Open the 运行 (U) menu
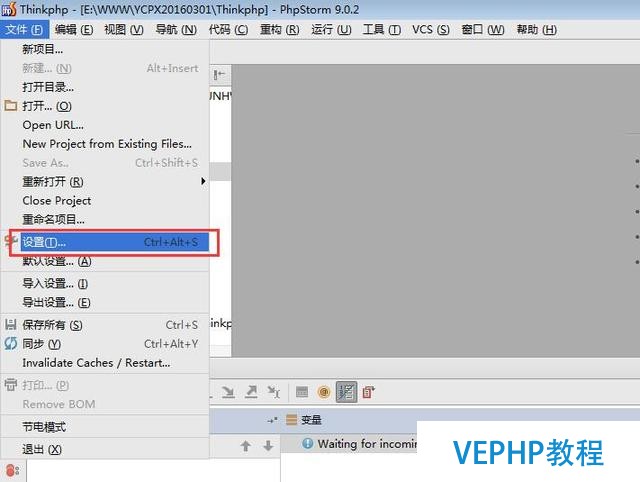 point(331,30)
